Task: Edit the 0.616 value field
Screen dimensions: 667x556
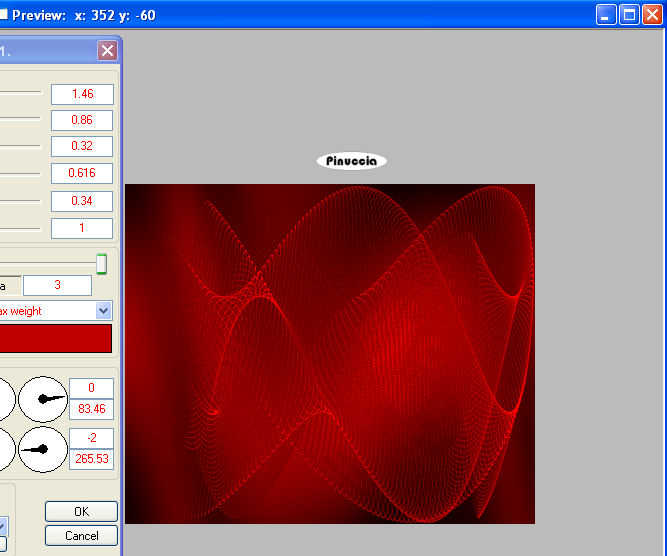Action: pyautogui.click(x=82, y=173)
